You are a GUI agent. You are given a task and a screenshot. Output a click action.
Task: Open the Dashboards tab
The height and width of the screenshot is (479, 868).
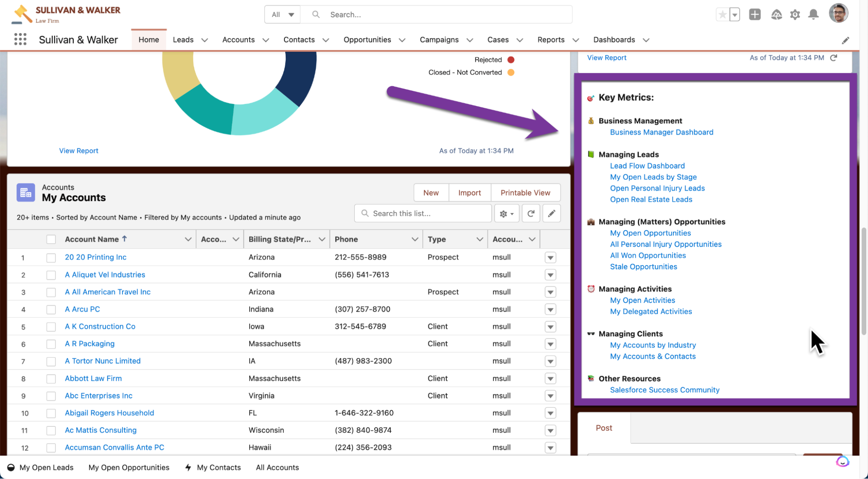tap(614, 40)
